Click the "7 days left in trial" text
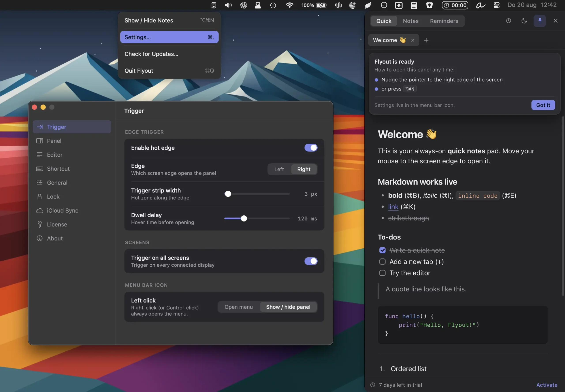Image resolution: width=565 pixels, height=392 pixels. pos(400,385)
